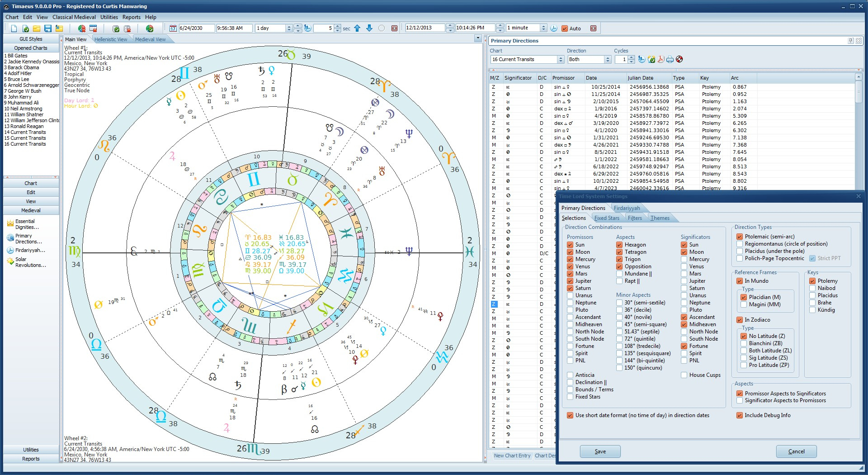
Task: Click the Opened Charts sidebar header
Action: tap(31, 48)
